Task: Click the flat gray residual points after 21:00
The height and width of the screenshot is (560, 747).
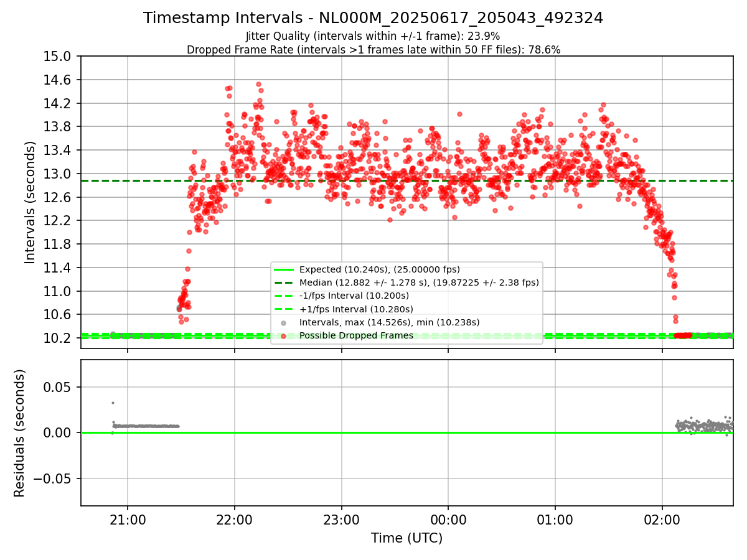Action: tap(146, 426)
